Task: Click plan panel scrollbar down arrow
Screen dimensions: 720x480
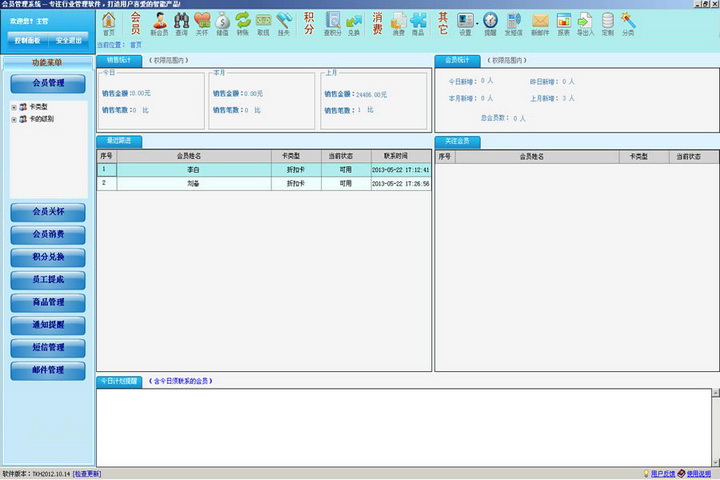Action: (715, 462)
